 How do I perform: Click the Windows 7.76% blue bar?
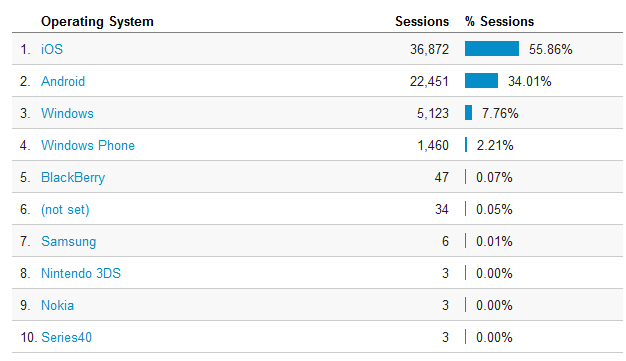click(x=469, y=113)
